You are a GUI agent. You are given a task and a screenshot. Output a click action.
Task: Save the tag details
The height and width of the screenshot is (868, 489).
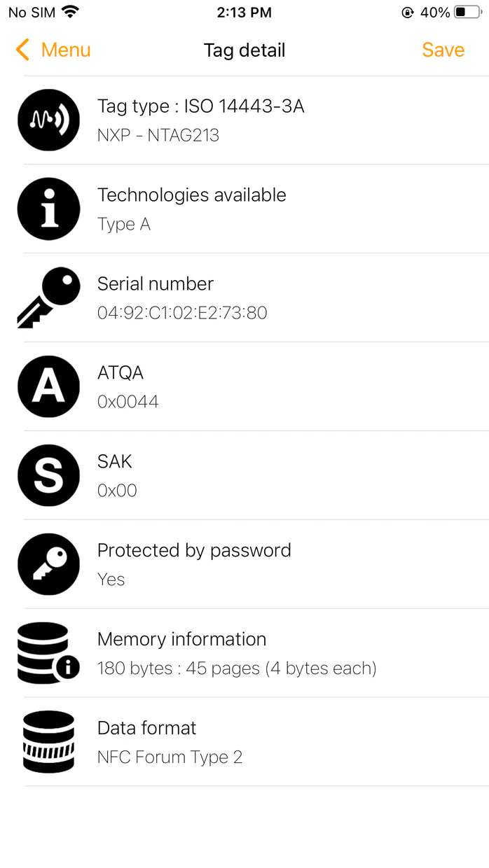click(x=443, y=50)
